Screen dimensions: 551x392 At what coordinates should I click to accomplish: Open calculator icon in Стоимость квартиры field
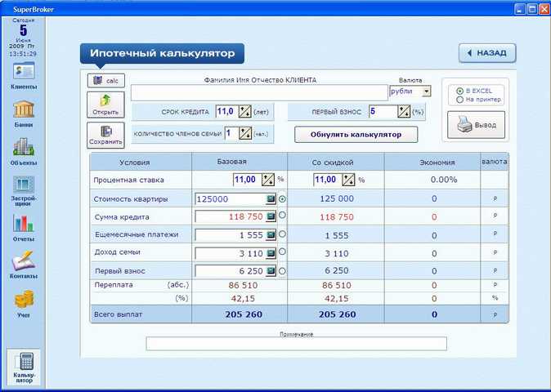click(x=271, y=199)
